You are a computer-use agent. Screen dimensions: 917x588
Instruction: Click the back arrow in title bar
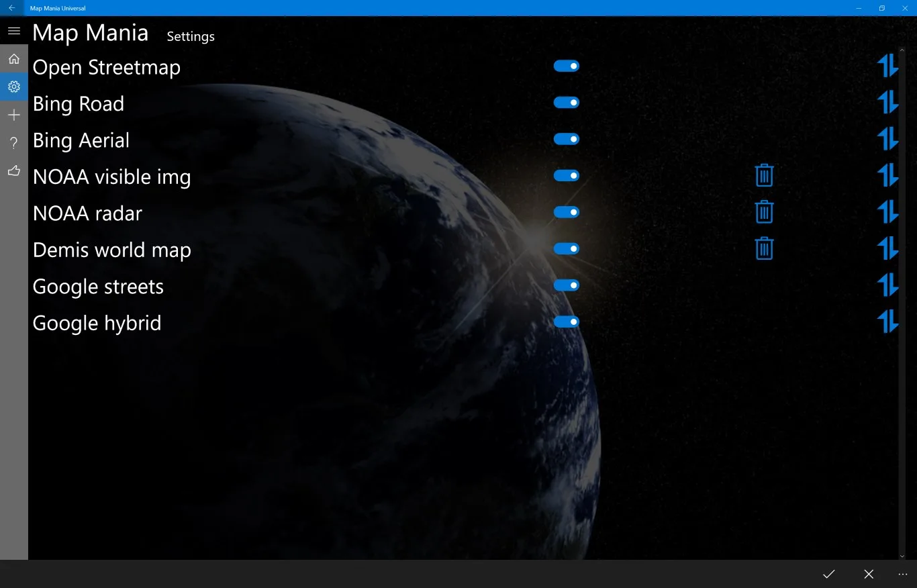(x=11, y=8)
